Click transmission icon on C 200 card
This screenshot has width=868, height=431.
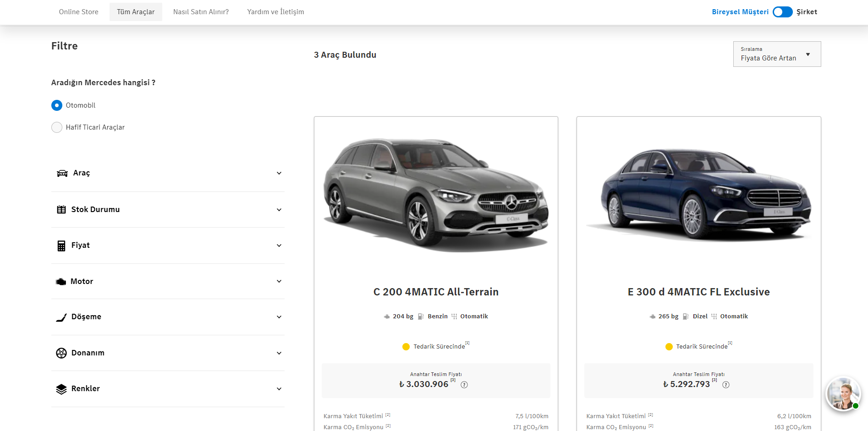(x=454, y=316)
